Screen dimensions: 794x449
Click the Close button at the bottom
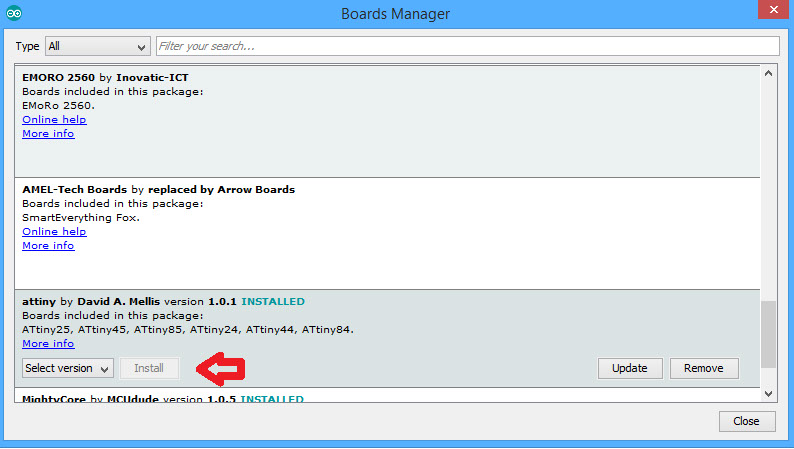pos(746,421)
